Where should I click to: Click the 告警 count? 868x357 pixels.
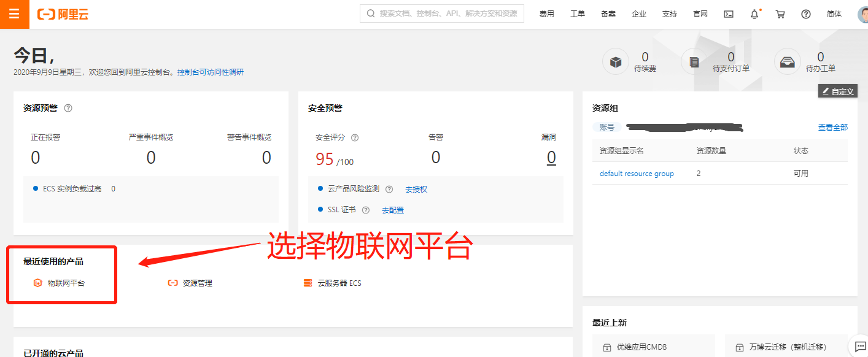point(436,158)
